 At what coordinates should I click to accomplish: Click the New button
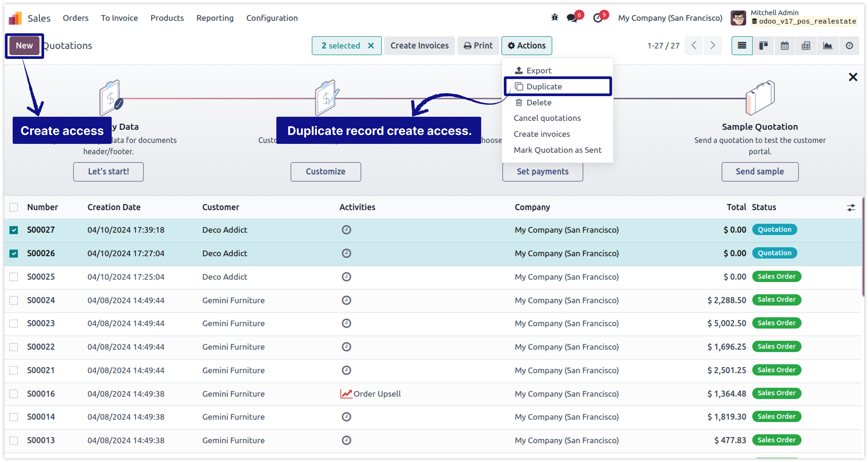[x=24, y=46]
